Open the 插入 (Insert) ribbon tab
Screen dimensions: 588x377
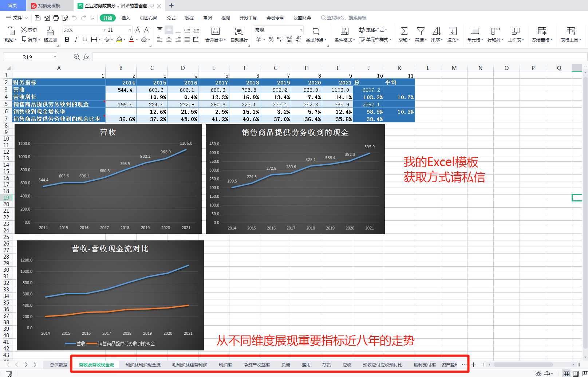126,18
